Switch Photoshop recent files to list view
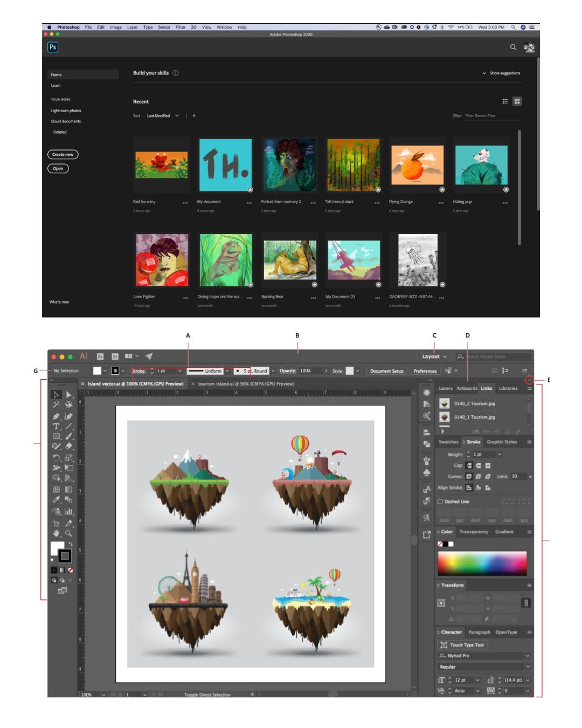The image size is (582, 728). click(x=505, y=101)
